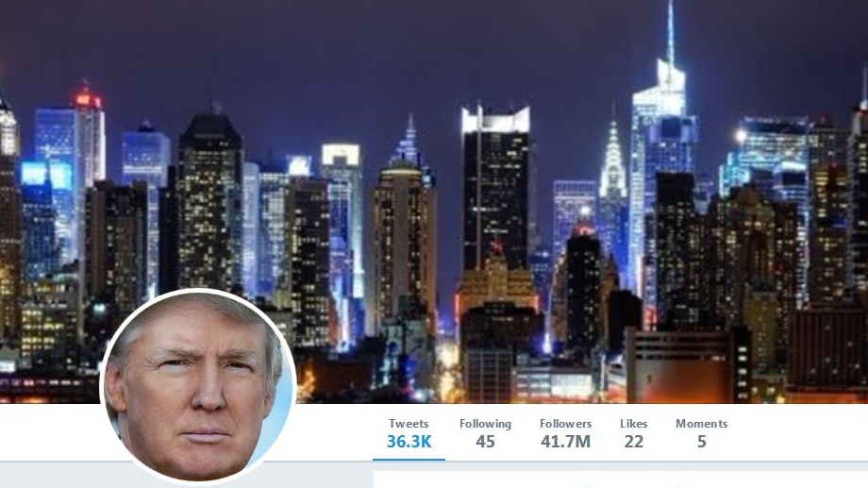Click the building with bright white rooftop sign
868x488 pixels.
(x=342, y=222)
